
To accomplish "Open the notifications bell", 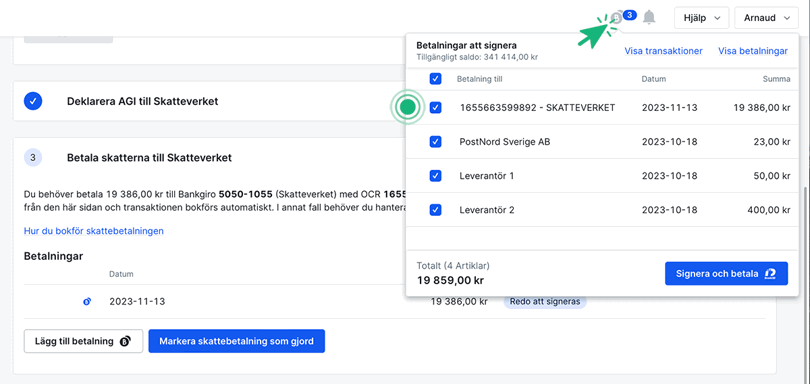I will click(649, 18).
